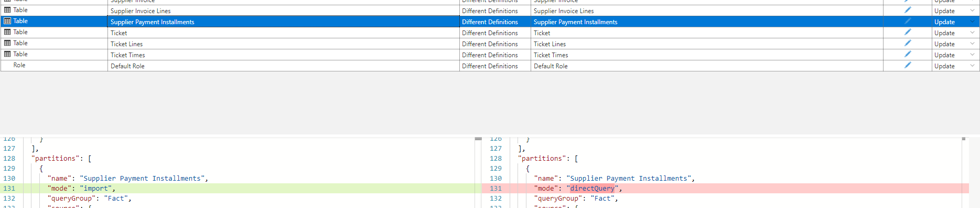Click the table icon in the Ticket row

click(7, 32)
